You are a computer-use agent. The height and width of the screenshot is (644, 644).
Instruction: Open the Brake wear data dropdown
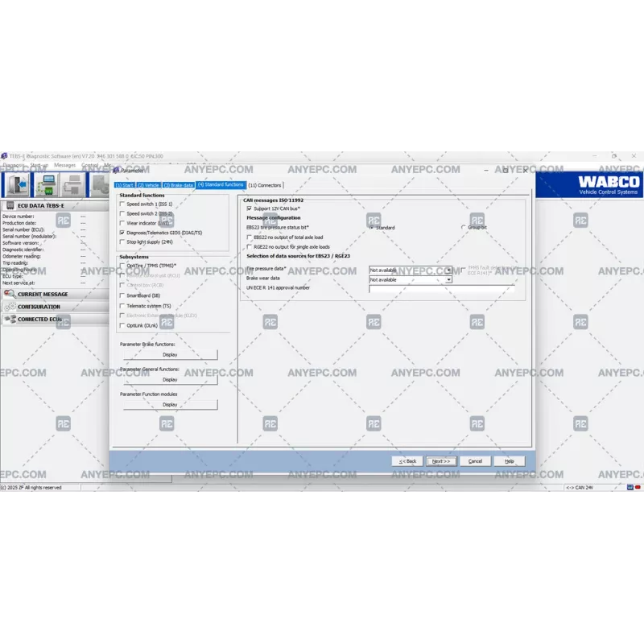(448, 280)
